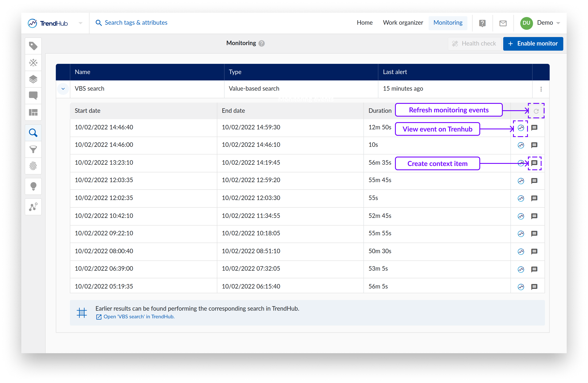
Task: Open the lightbulb sidebar icon
Action: pos(33,186)
